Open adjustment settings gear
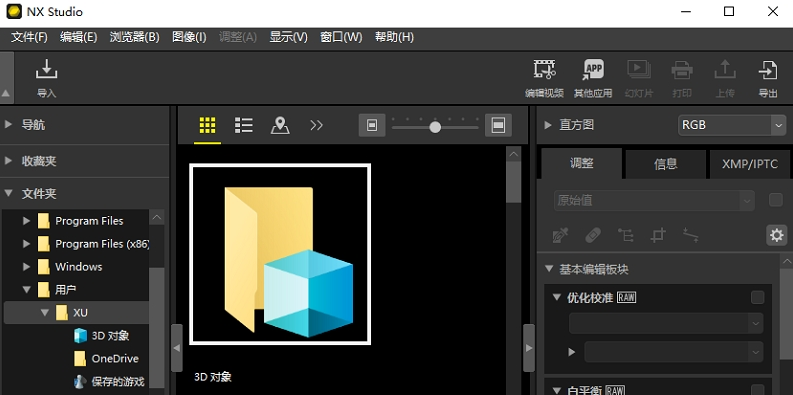 [x=776, y=235]
